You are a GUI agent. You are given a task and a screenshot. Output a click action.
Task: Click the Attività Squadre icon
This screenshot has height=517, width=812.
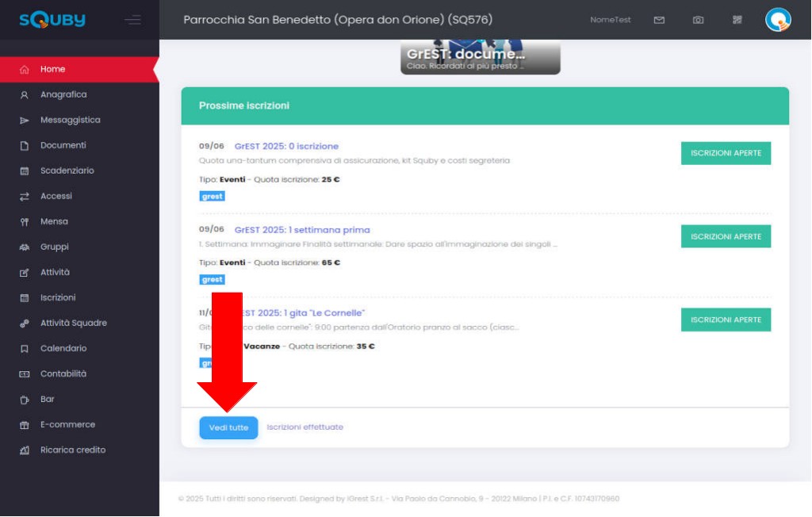25,324
